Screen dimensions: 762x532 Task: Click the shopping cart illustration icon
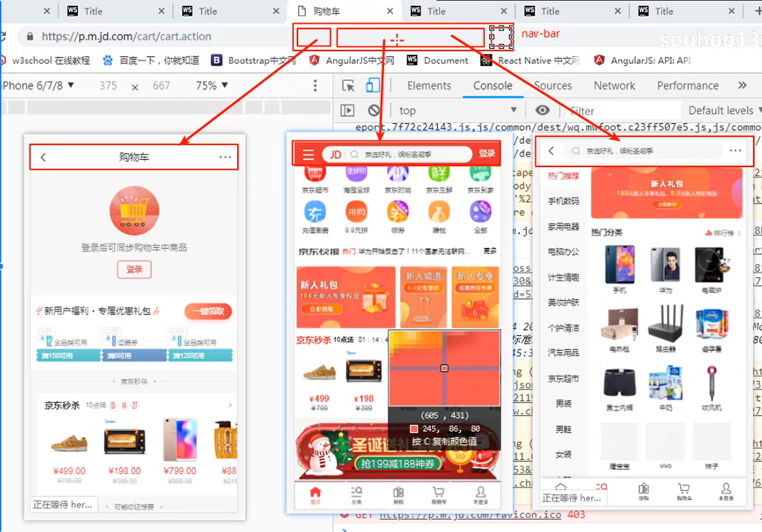coord(134,210)
